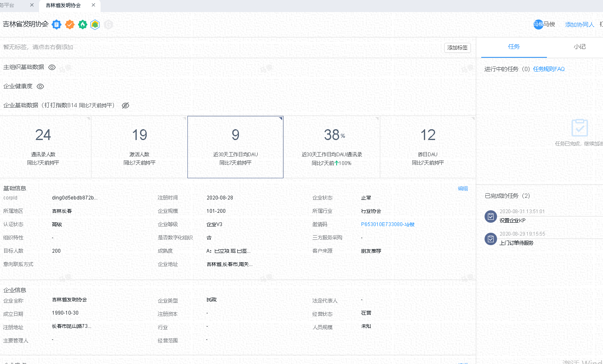
Task: Click the completed task 上门订单待服务
Action: (x=516, y=243)
